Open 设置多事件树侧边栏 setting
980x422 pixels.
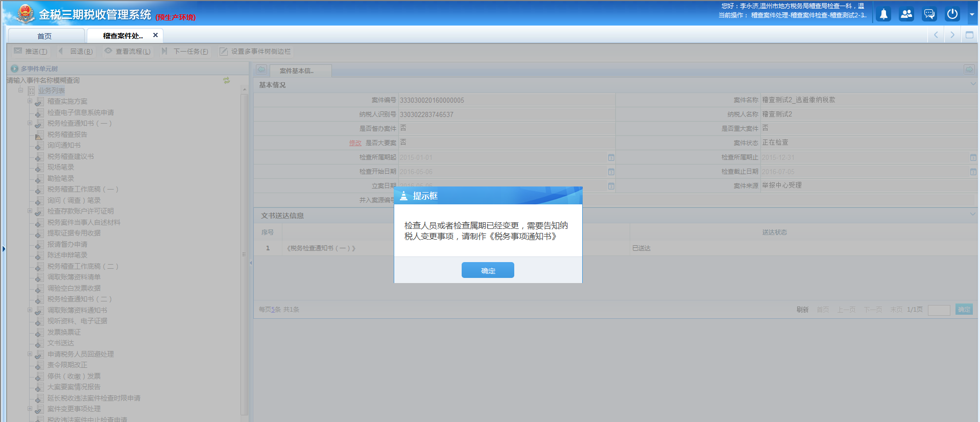click(255, 51)
